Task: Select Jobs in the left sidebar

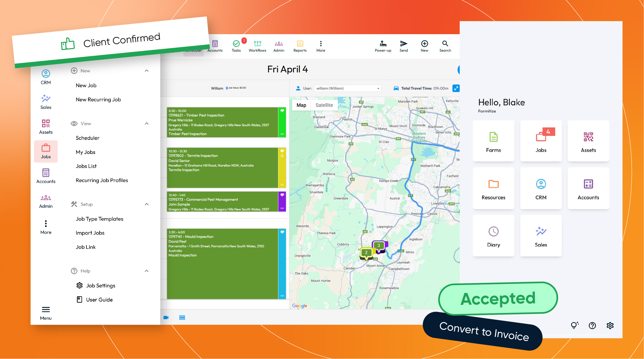Action: click(x=46, y=152)
